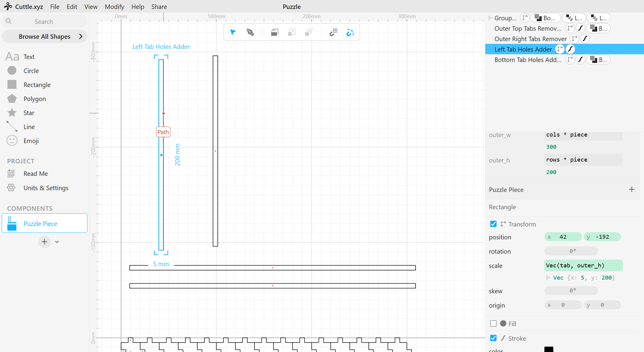Expand the Vec scale value disclosure triangle
This screenshot has width=644, height=352.
548,277
